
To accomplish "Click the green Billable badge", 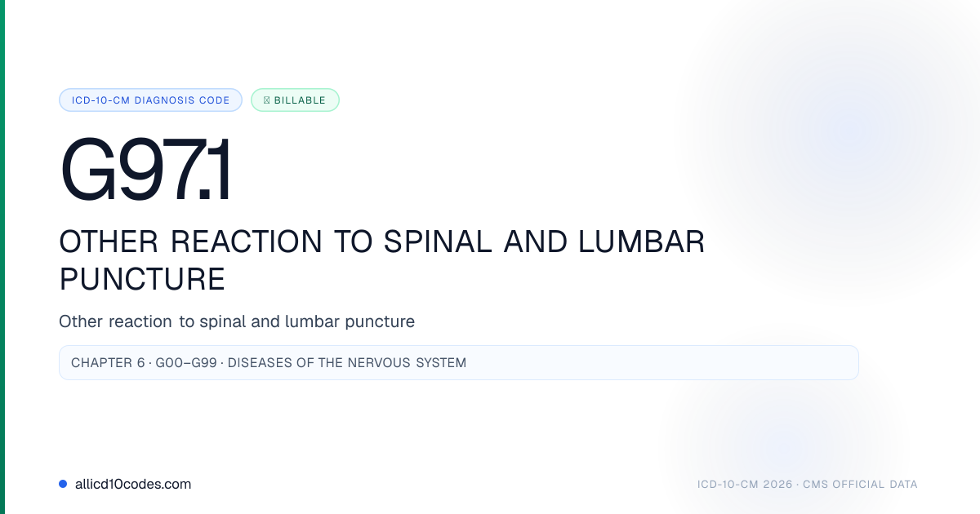I will coord(295,100).
